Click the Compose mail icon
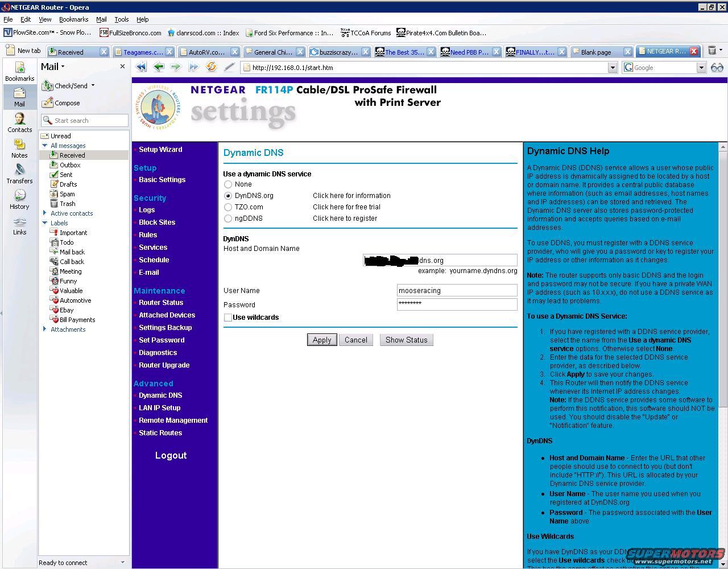 [47, 103]
